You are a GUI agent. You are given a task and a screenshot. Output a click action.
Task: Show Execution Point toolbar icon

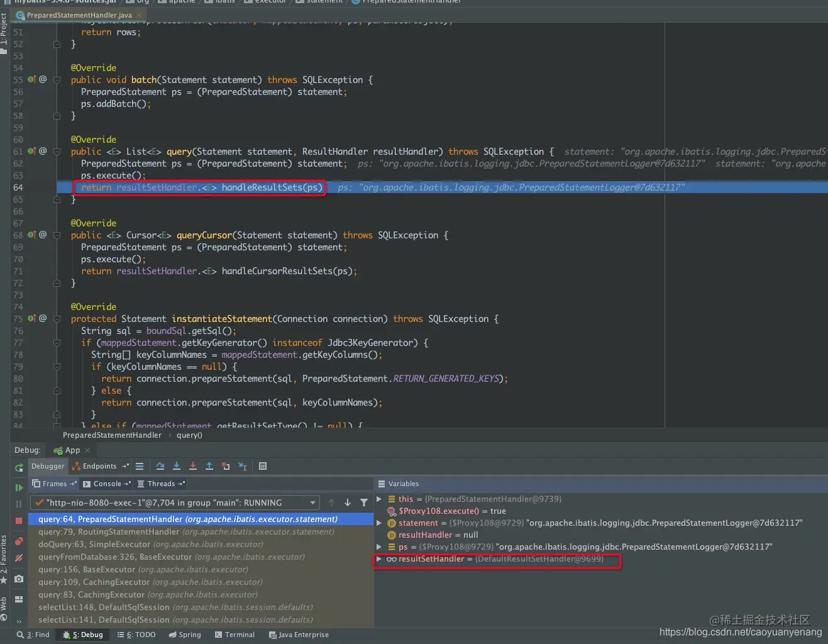[140, 466]
